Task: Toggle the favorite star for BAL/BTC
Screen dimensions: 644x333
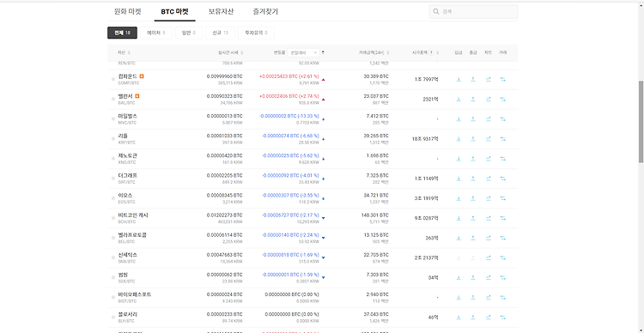Action: pyautogui.click(x=113, y=99)
